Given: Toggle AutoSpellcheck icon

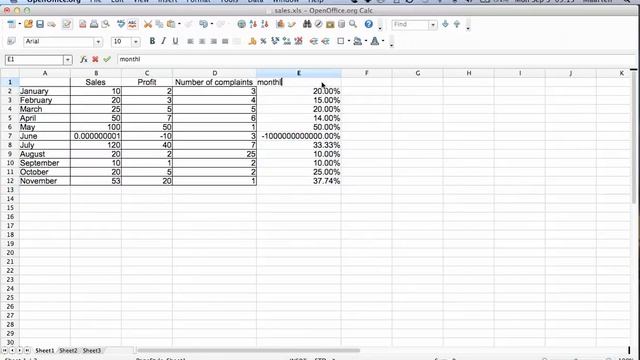Looking at the screenshot, I should point(132,24).
